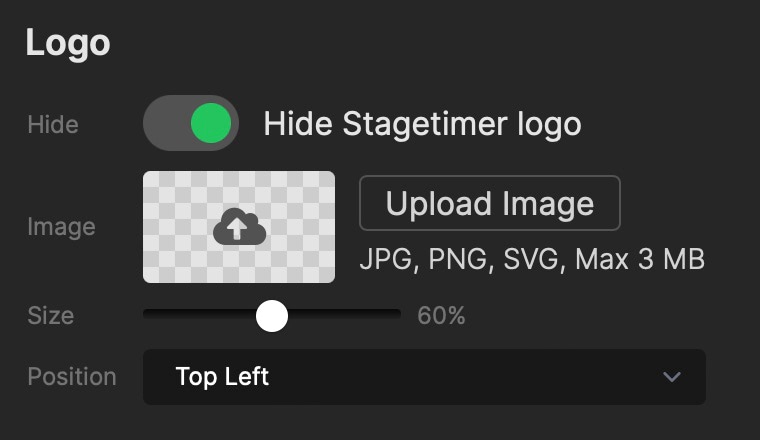Click the "JPG, PNG, SVG, Max 3 MB" hint text
This screenshot has width=760, height=440.
pyautogui.click(x=532, y=260)
